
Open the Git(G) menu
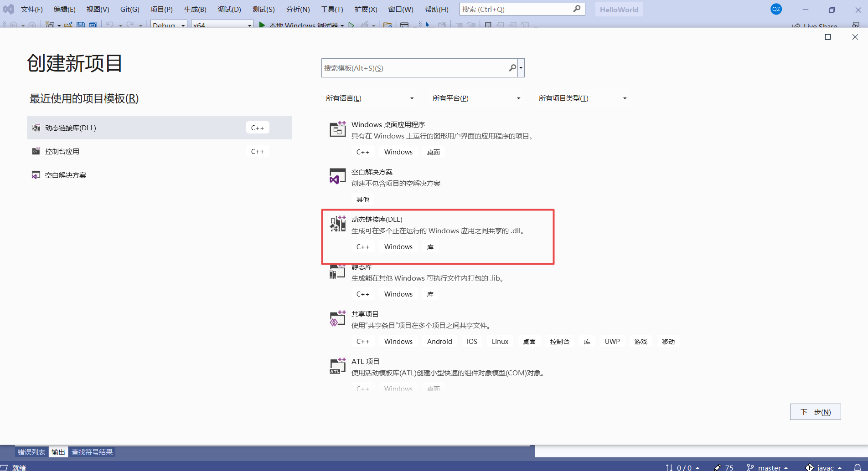coord(129,9)
